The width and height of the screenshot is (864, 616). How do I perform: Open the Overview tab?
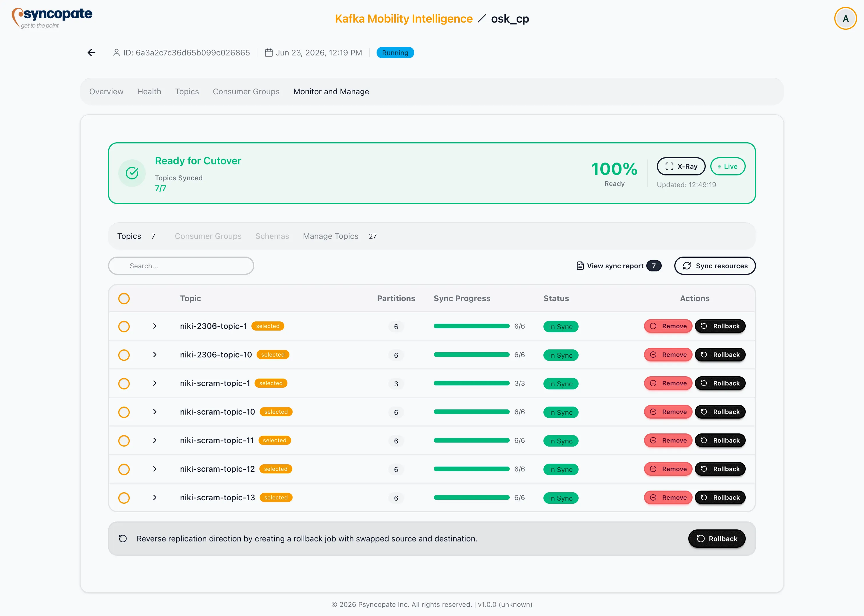coord(106,91)
